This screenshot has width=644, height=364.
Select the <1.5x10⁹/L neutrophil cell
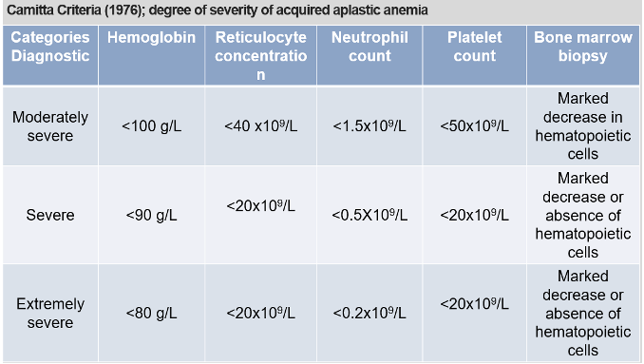click(x=369, y=126)
